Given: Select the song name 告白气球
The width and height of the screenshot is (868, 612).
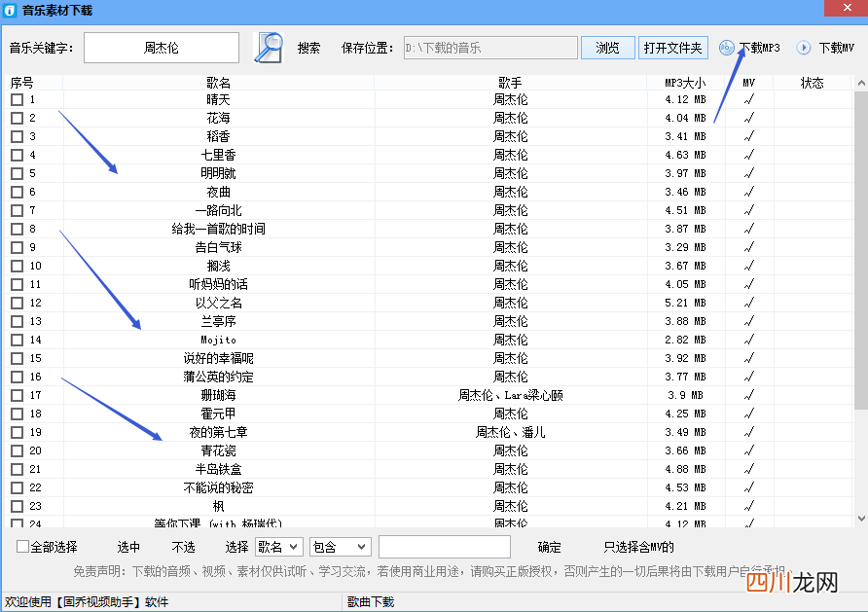Looking at the screenshot, I should pyautogui.click(x=219, y=247).
